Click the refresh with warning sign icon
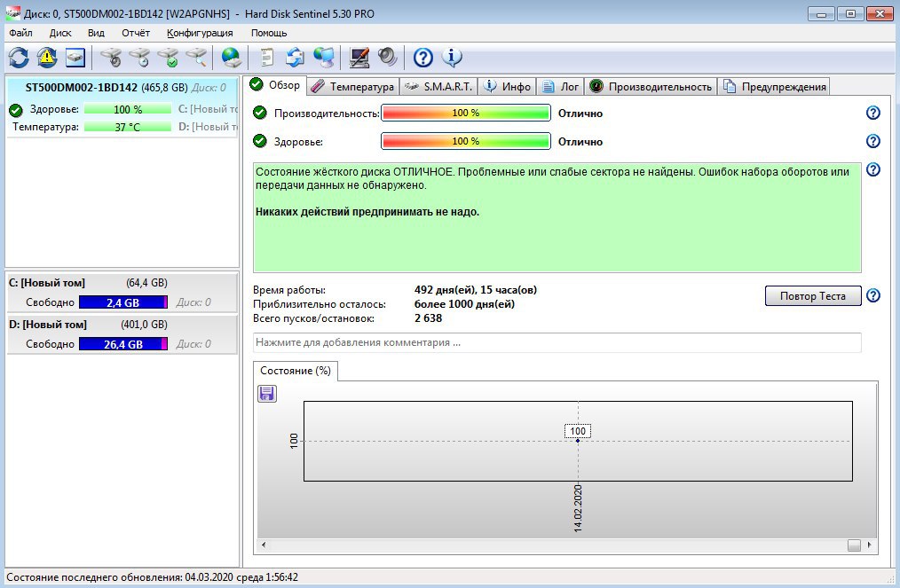900x588 pixels. click(47, 58)
